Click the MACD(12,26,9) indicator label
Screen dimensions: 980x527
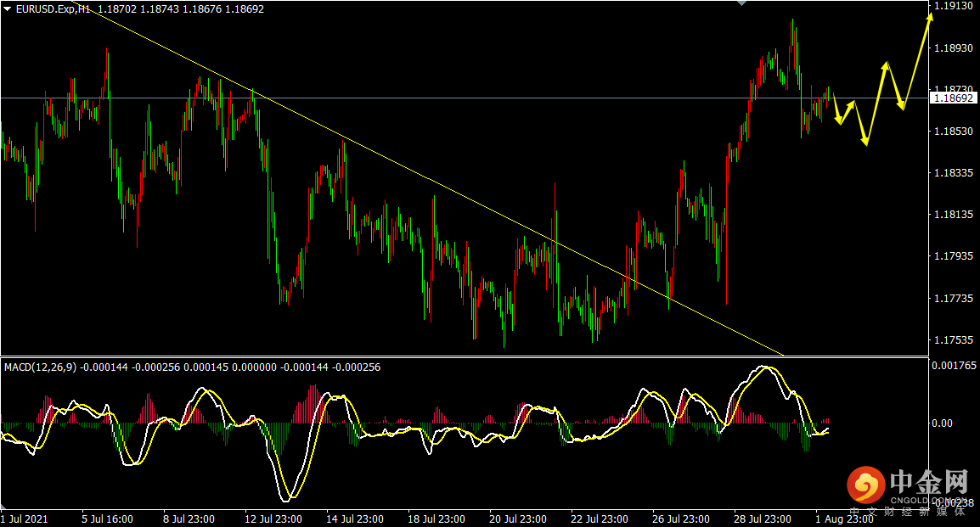point(41,367)
